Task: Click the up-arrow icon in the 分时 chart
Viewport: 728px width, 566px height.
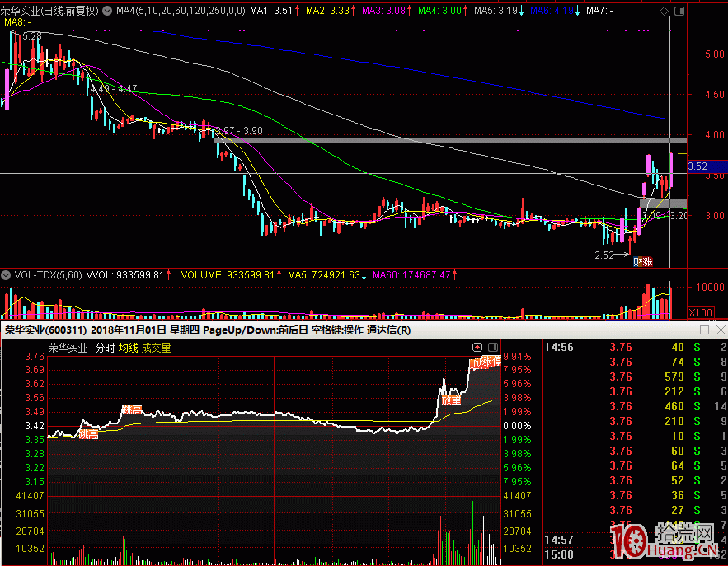Action: (477, 347)
